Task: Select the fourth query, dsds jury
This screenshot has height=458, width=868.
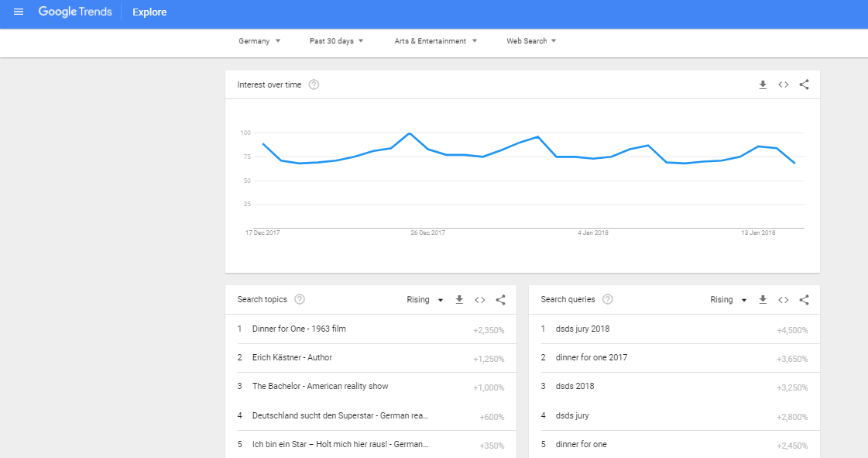Action: tap(572, 416)
